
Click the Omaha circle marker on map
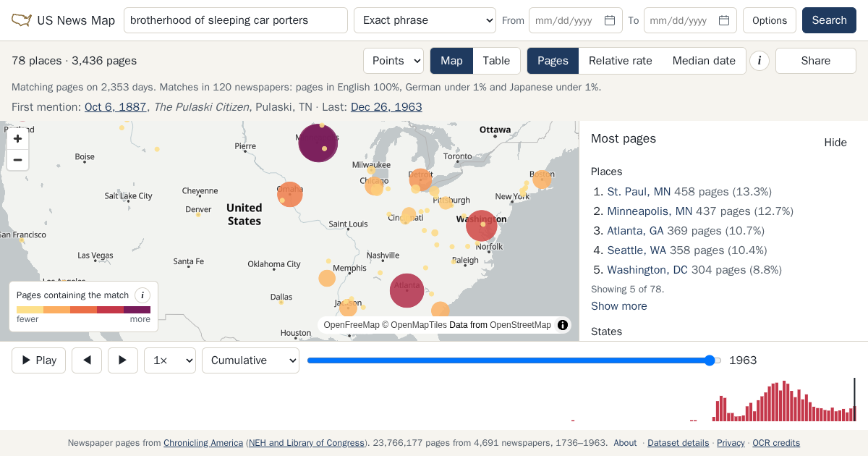[289, 194]
